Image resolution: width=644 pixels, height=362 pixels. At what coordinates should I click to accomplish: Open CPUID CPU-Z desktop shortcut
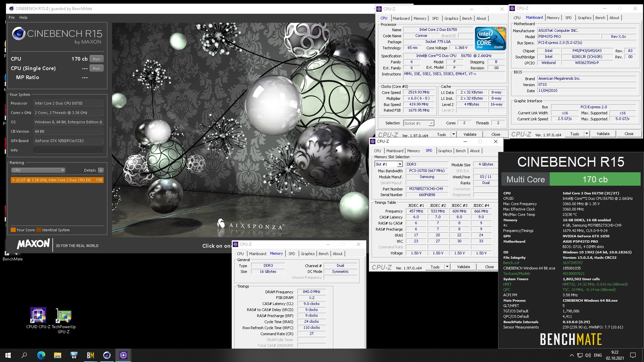[x=38, y=318]
